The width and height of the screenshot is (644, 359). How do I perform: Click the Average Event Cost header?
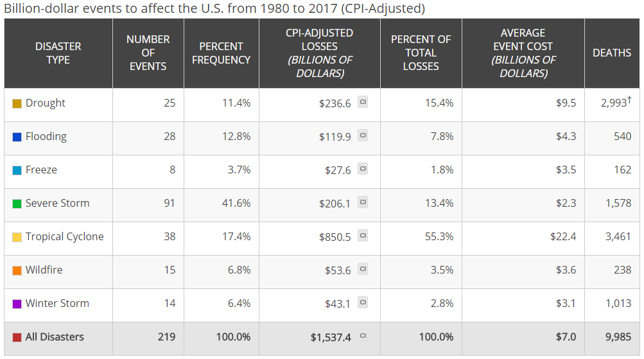(x=523, y=53)
